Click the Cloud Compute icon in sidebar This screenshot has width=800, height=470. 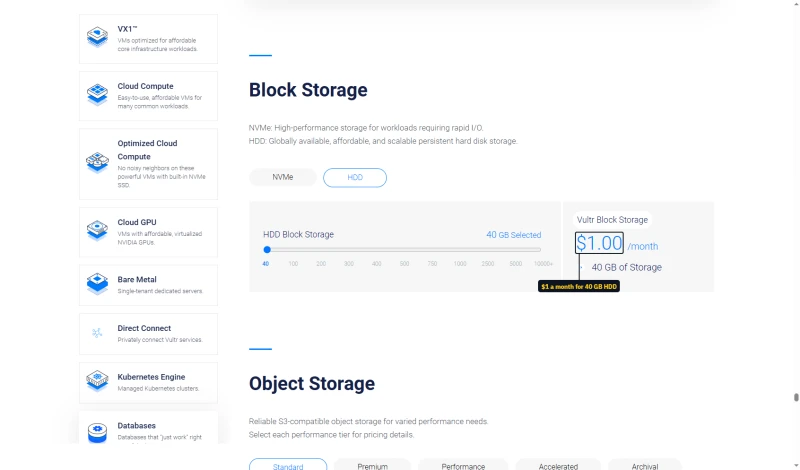coord(97,94)
